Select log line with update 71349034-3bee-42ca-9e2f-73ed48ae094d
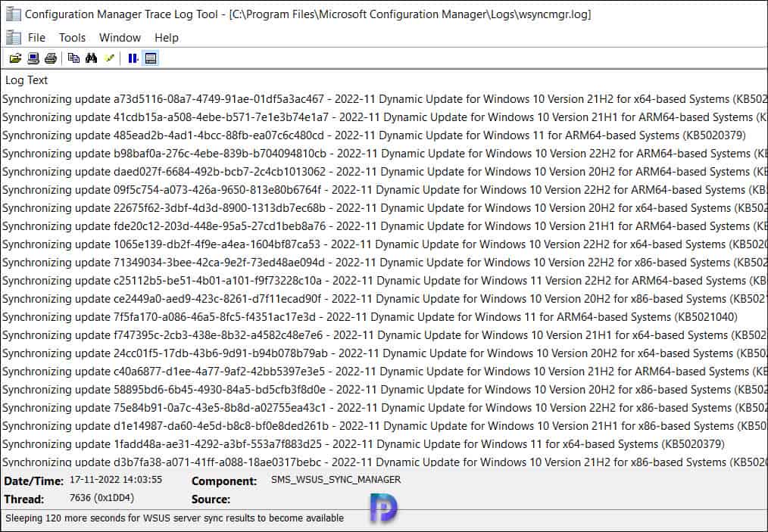 pyautogui.click(x=384, y=263)
